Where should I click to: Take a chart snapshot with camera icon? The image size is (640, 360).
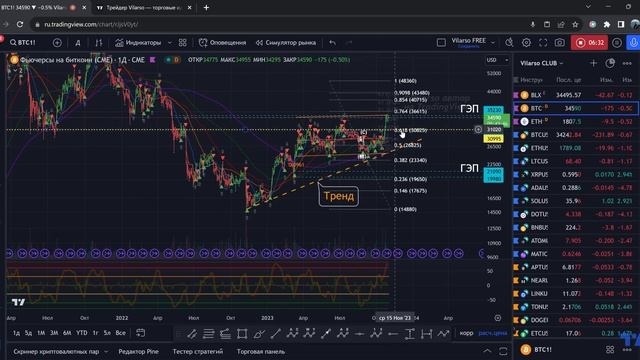tap(560, 42)
